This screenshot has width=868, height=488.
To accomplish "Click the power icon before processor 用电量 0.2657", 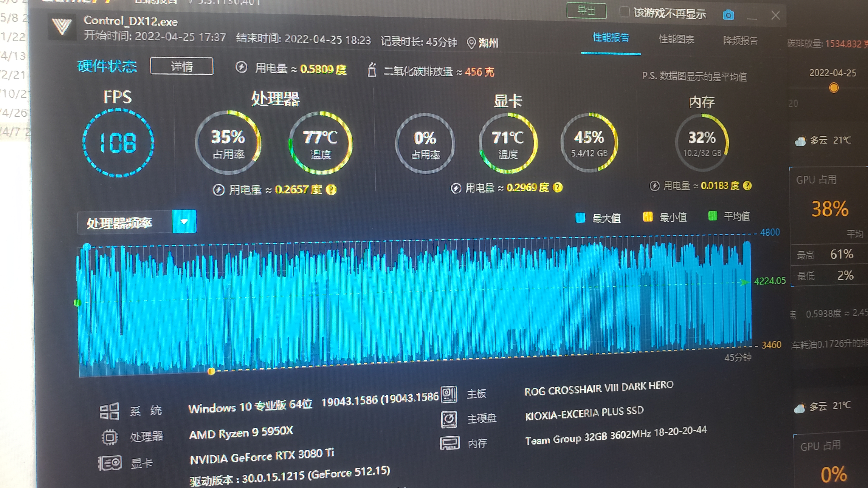I will [x=218, y=190].
